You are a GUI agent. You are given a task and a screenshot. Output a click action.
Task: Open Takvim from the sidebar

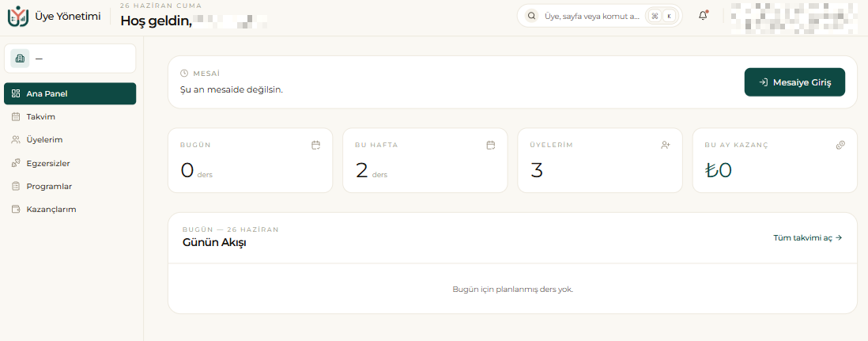[70, 117]
